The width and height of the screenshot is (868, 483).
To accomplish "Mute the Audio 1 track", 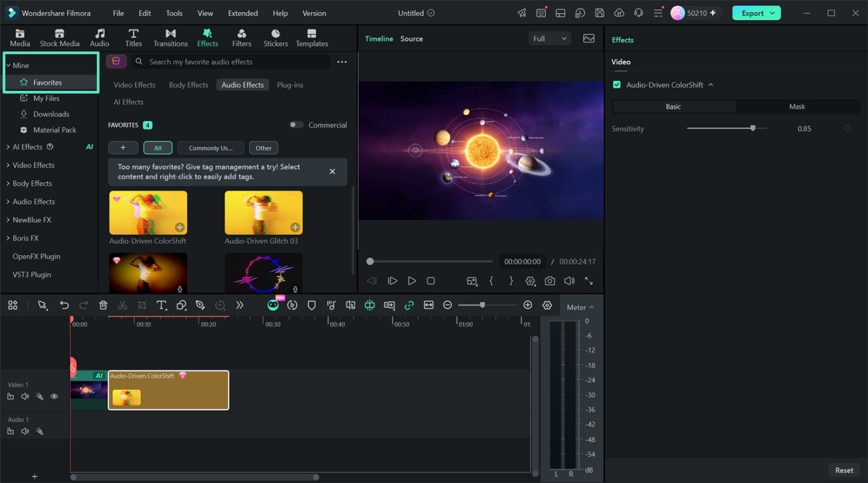I will (x=25, y=432).
